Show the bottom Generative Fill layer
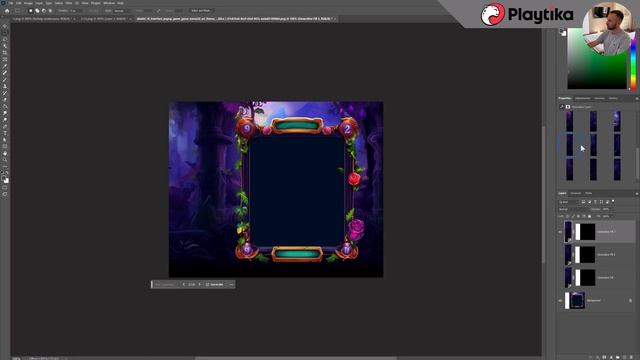The image size is (640, 360). [x=560, y=277]
